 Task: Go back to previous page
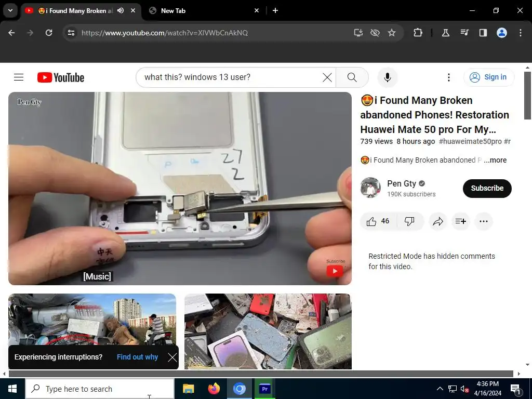[x=11, y=33]
